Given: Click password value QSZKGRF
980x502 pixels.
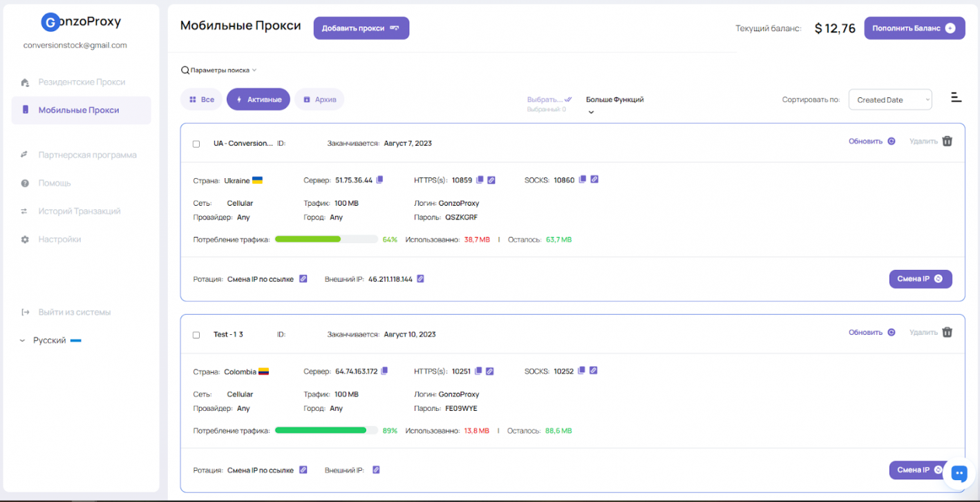Looking at the screenshot, I should (462, 218).
